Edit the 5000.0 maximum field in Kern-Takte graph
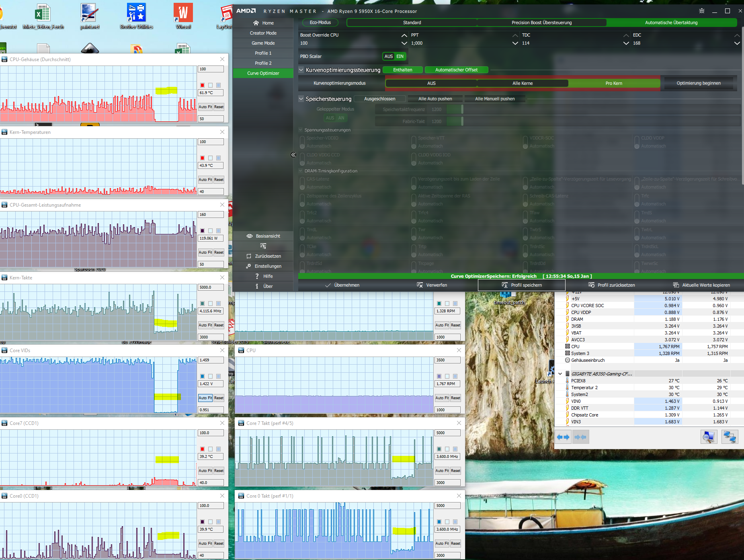This screenshot has height=560, width=744. pyautogui.click(x=211, y=287)
